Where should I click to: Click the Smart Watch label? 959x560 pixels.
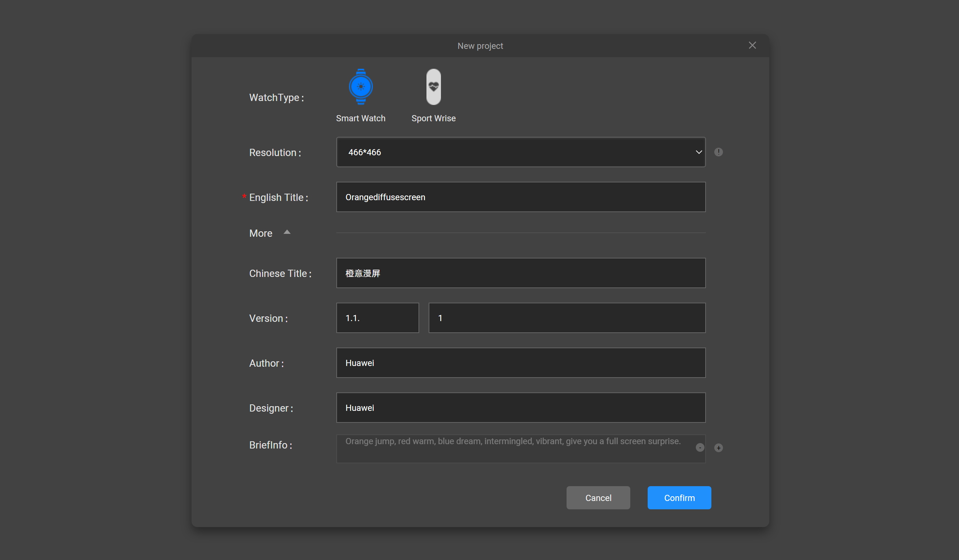click(360, 118)
